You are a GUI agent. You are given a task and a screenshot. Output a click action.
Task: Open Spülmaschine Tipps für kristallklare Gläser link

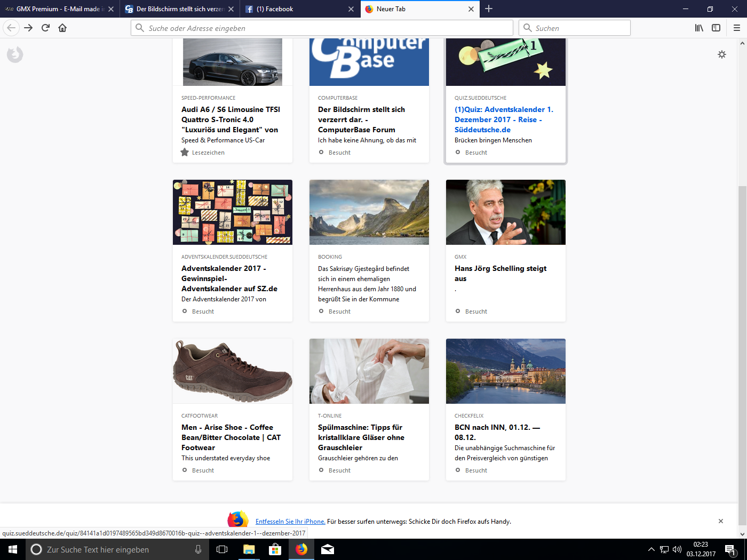[361, 437]
